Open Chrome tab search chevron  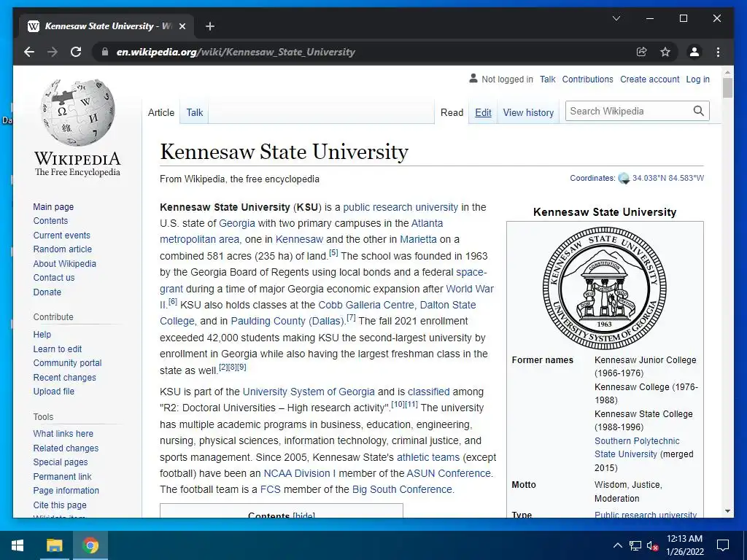[x=616, y=18]
